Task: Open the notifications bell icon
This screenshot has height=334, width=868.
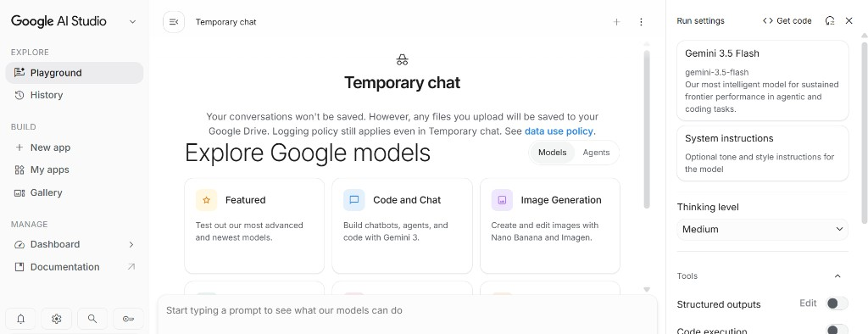Action: point(20,319)
